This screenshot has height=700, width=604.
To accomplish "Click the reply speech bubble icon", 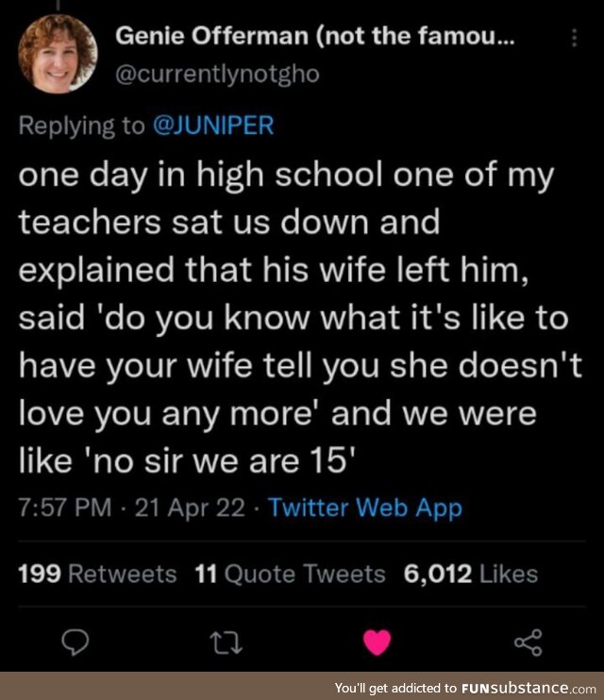I will point(75,642).
